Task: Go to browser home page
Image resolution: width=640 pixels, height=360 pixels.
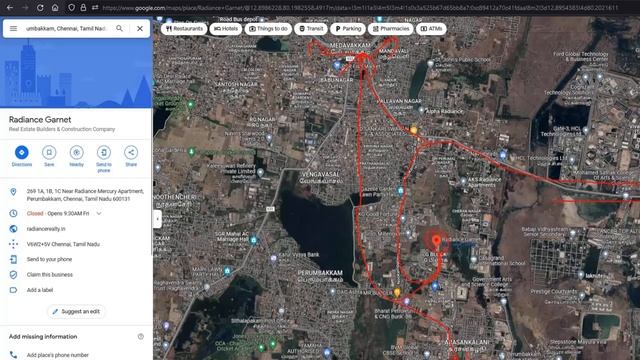Action: point(55,7)
